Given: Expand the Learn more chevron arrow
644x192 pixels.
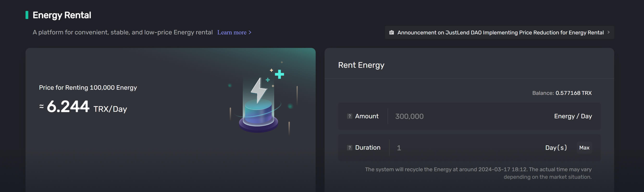Looking at the screenshot, I should [250, 32].
